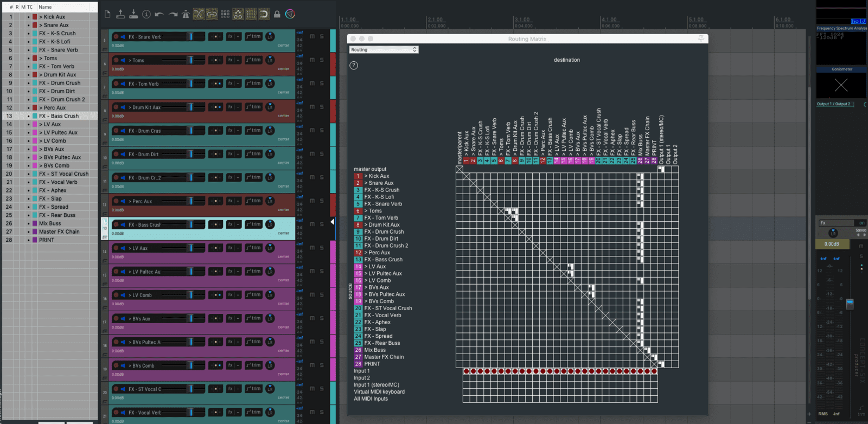Open trim automation mode on FX - Drum Dirt
Screen dimensions: 868x424
tap(253, 154)
